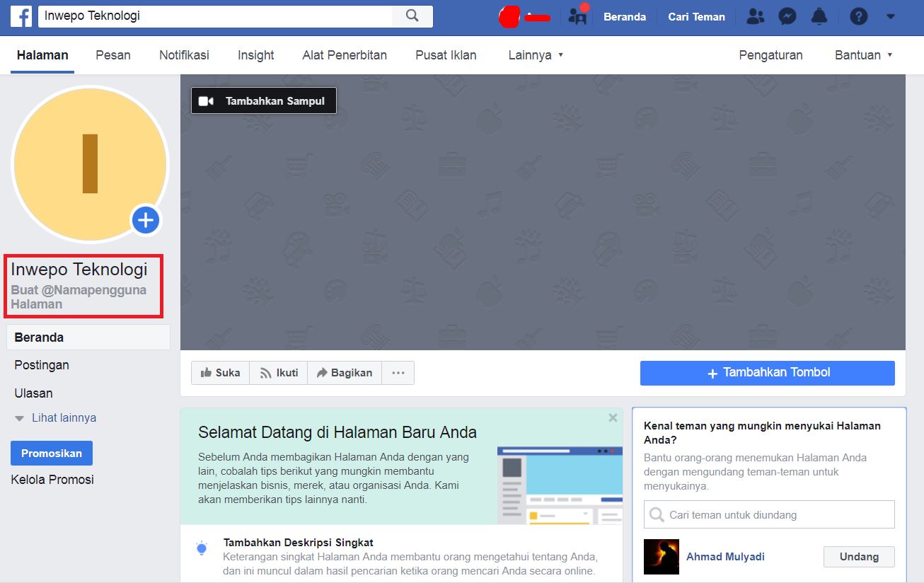Viewport: 924px width, 583px height.
Task: Close the Selamat Datang welcome card
Action: coord(613,418)
